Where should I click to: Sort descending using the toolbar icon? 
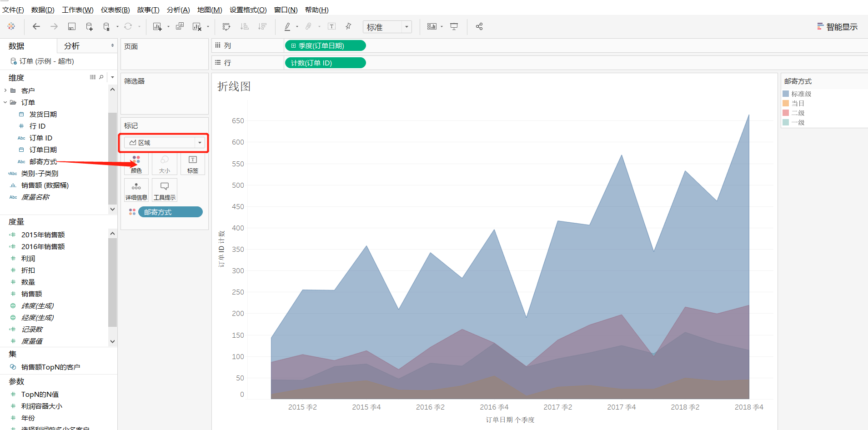262,26
